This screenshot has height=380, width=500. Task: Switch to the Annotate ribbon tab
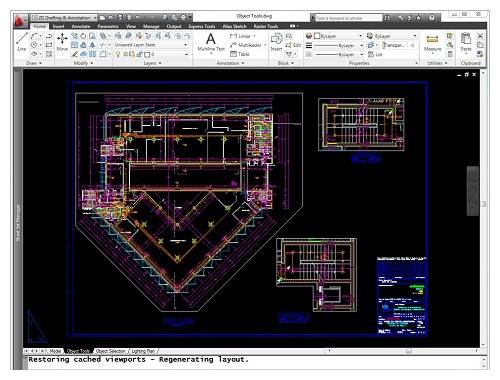[x=81, y=26]
